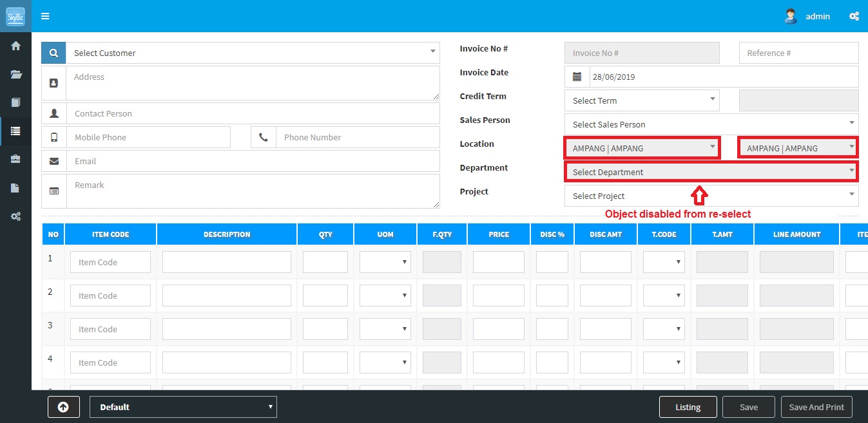Open the Default template dropdown
The width and height of the screenshot is (868, 423).
point(183,407)
